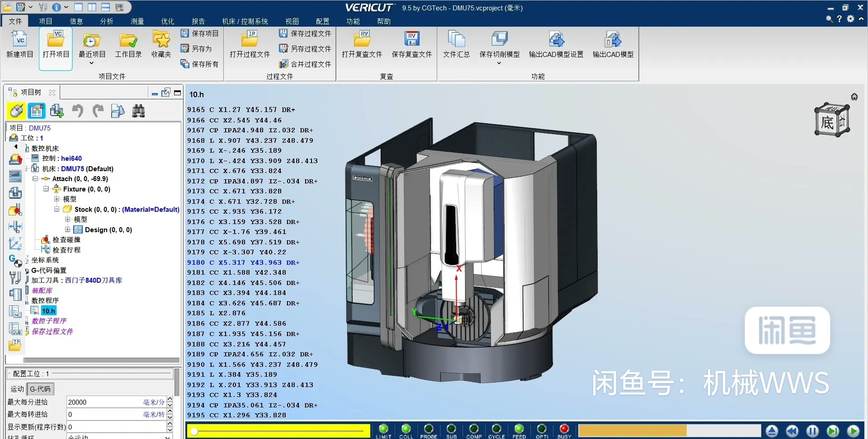The height and width of the screenshot is (439, 868).
Task: Toggle the COLL indicator light
Action: [406, 429]
